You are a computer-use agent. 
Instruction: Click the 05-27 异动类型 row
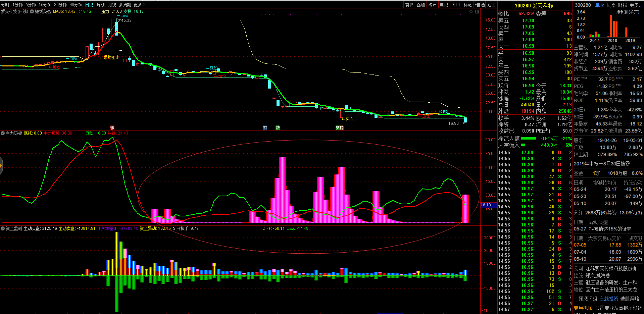pos(608,229)
